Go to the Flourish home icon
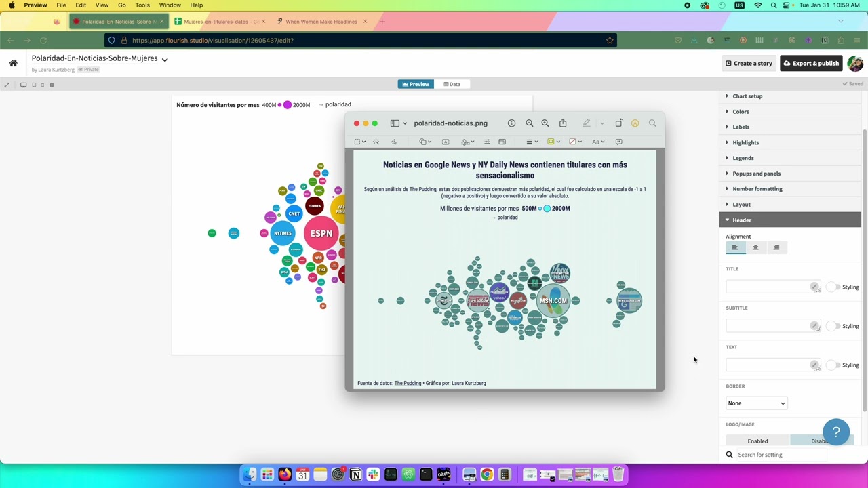This screenshot has height=488, width=868. pos(13,63)
